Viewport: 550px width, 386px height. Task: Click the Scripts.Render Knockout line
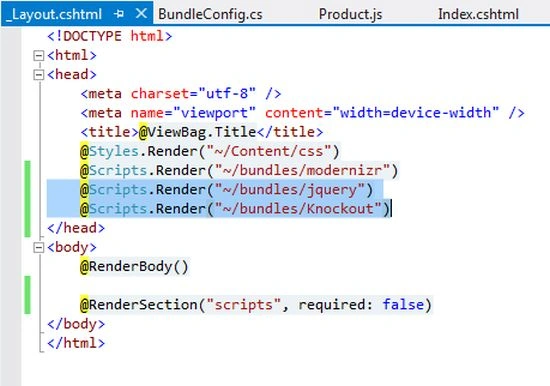point(235,209)
